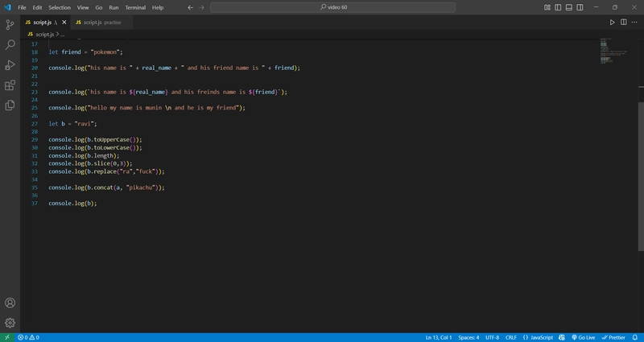Click the VS Code logo icon

click(x=7, y=7)
